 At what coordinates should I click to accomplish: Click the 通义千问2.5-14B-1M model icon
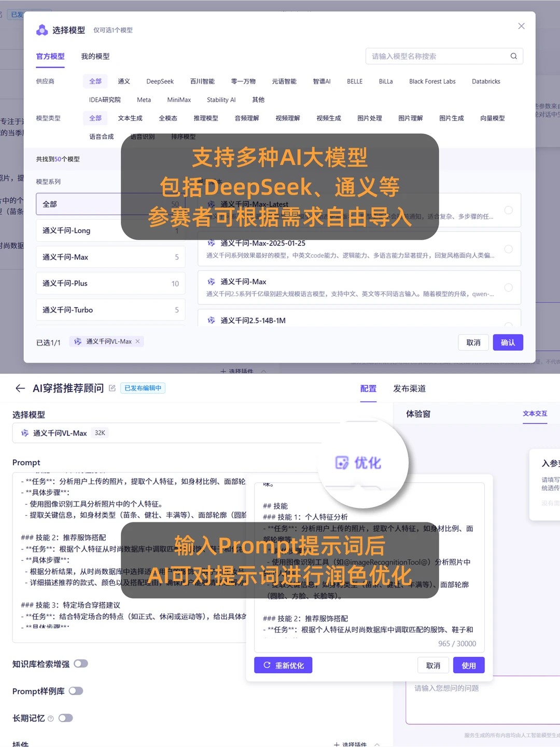click(211, 321)
